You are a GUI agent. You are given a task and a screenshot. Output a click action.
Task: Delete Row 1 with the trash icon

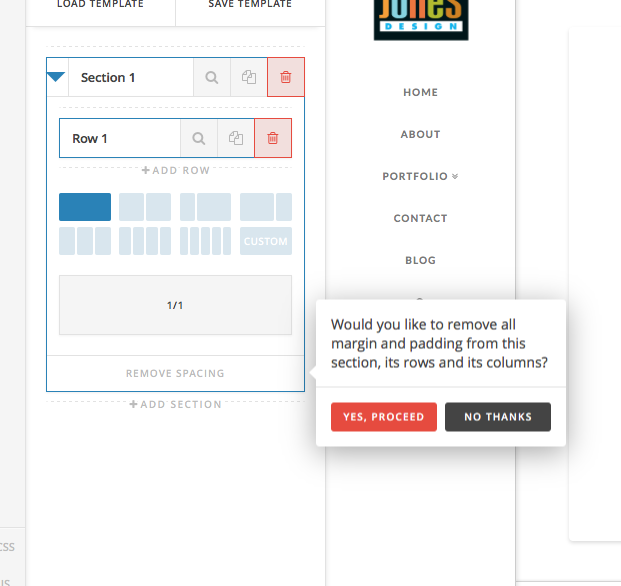273,138
